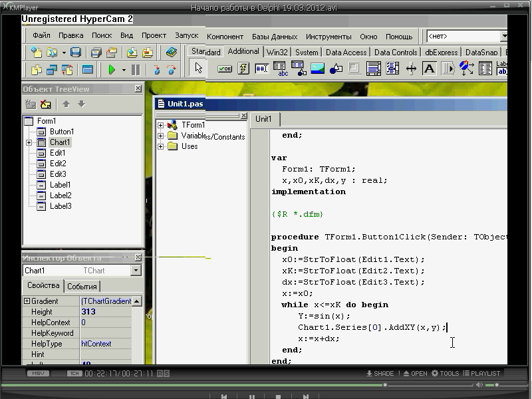Open the Проект menu
This screenshot has height=399, width=532.
tap(154, 35)
